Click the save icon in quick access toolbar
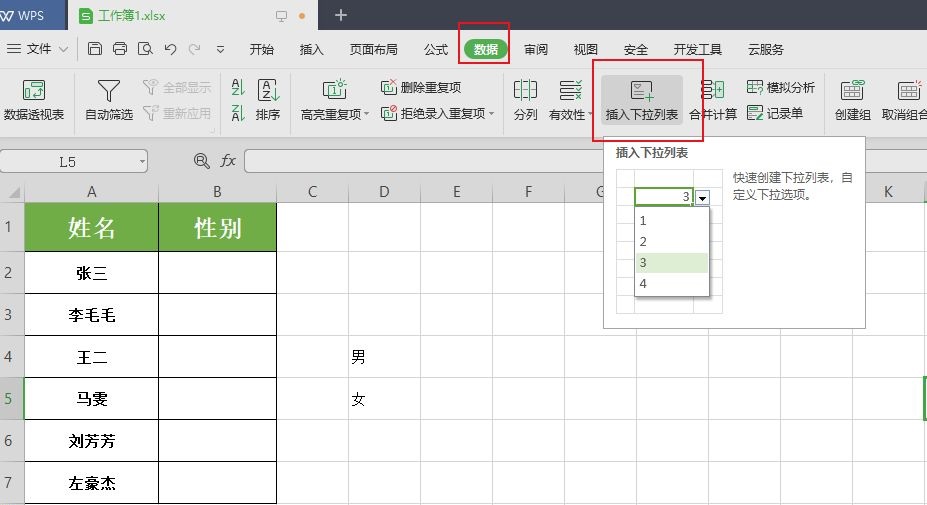Screen dimensions: 927x505 pos(95,49)
